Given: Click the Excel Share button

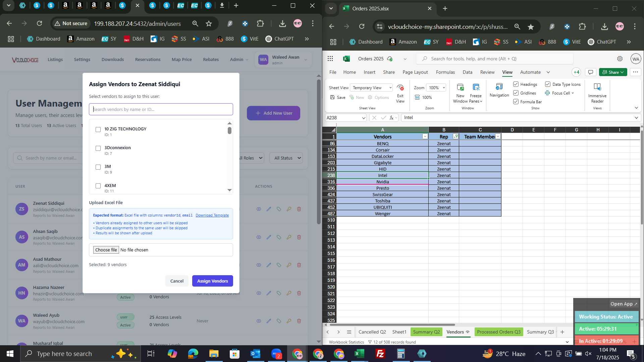Looking at the screenshot, I should pyautogui.click(x=613, y=72).
